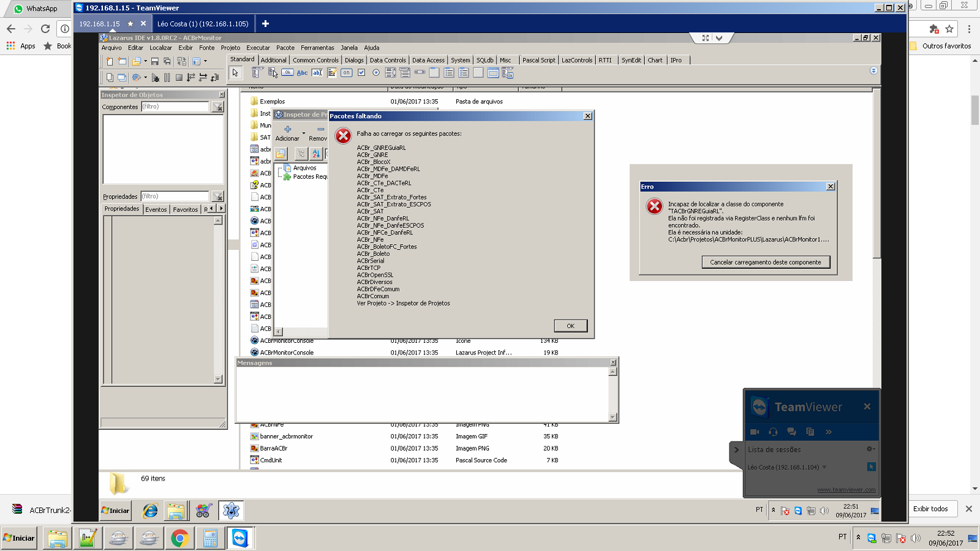
Task: Show hidden remote tray icons arrow
Action: point(773,509)
